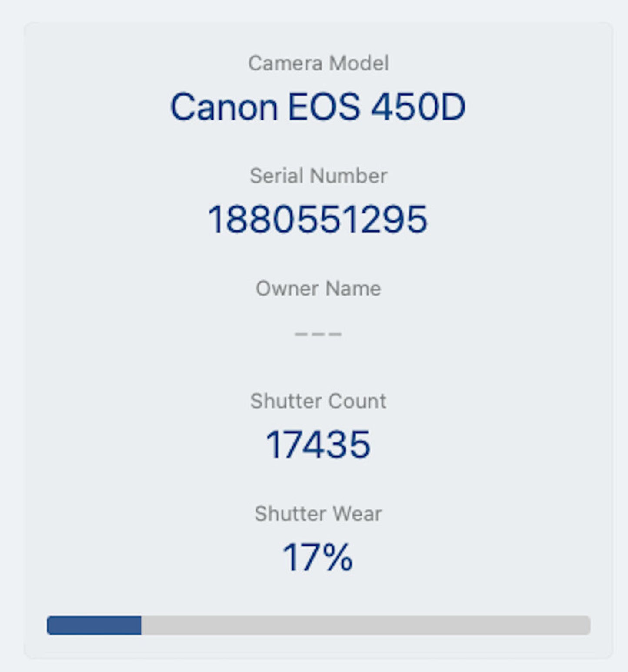The height and width of the screenshot is (672, 628).
Task: Click the Shutter Wear label
Action: pyautogui.click(x=318, y=514)
